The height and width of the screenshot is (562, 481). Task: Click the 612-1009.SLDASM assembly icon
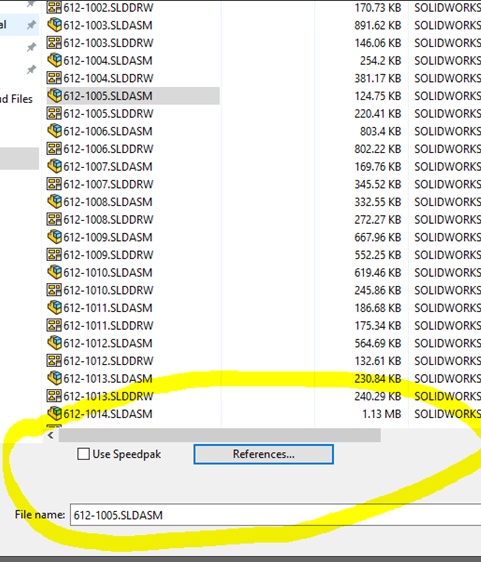click(54, 237)
